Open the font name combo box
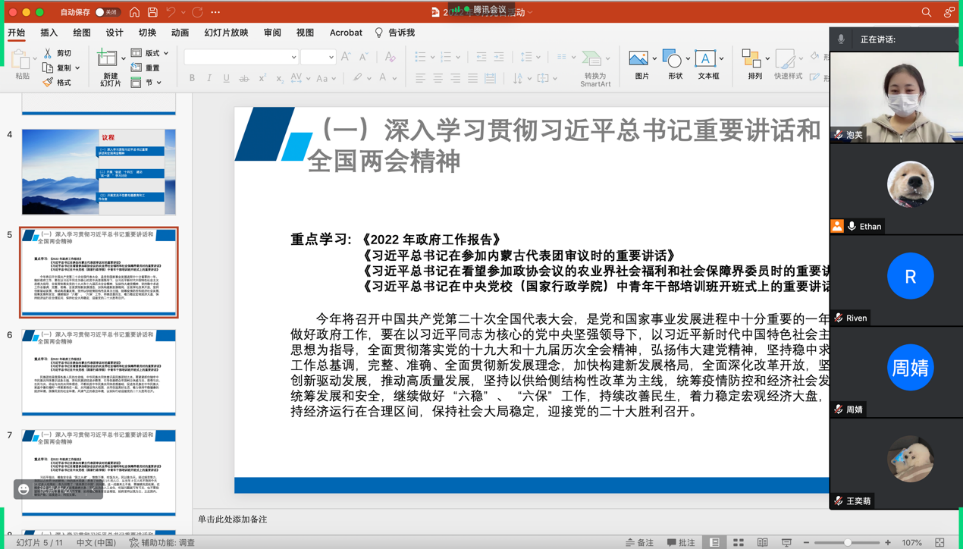This screenshot has width=963, height=549. pos(241,57)
